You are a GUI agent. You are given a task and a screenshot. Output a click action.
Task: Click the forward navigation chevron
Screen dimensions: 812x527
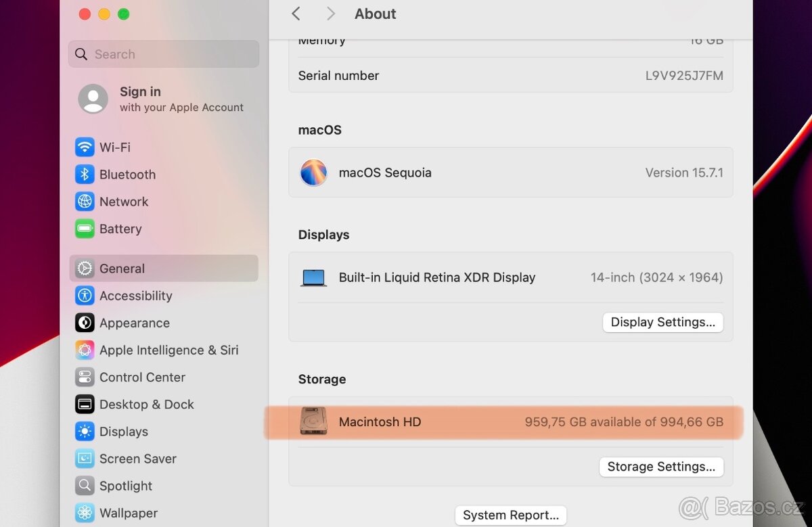pos(330,14)
